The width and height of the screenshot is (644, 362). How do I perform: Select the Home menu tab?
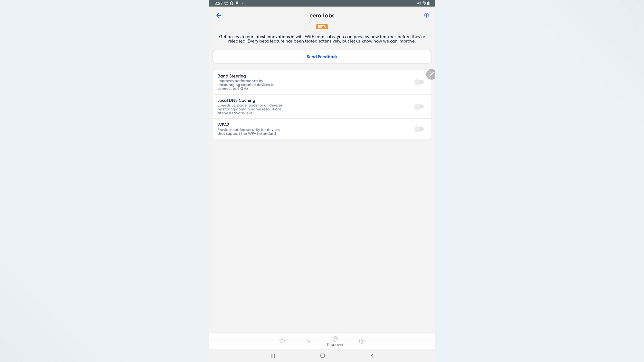282,341
